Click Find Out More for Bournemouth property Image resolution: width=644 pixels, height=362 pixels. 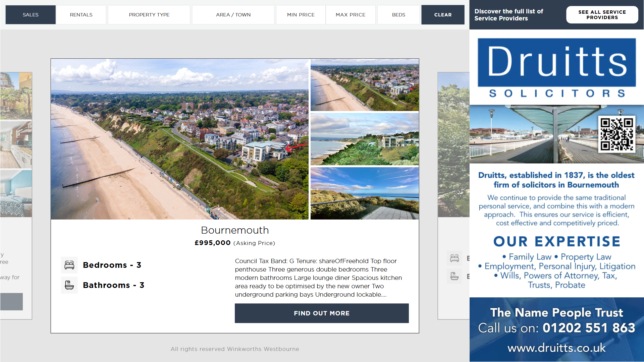(x=322, y=313)
